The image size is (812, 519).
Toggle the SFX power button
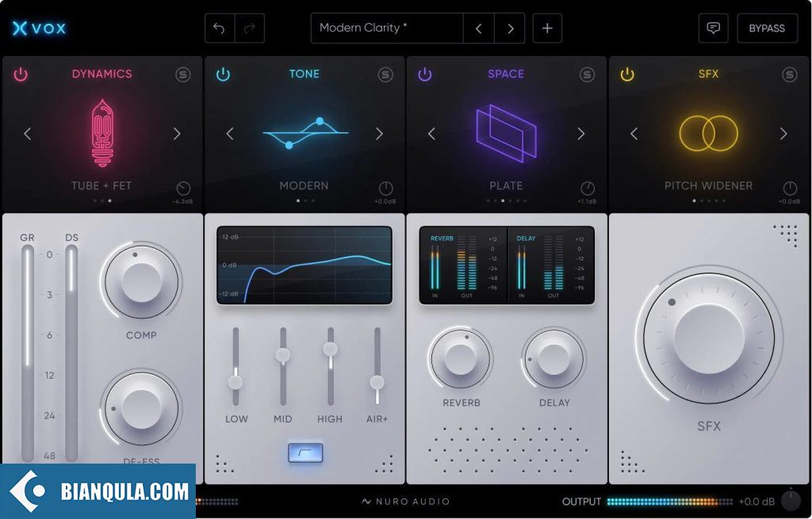click(x=627, y=74)
